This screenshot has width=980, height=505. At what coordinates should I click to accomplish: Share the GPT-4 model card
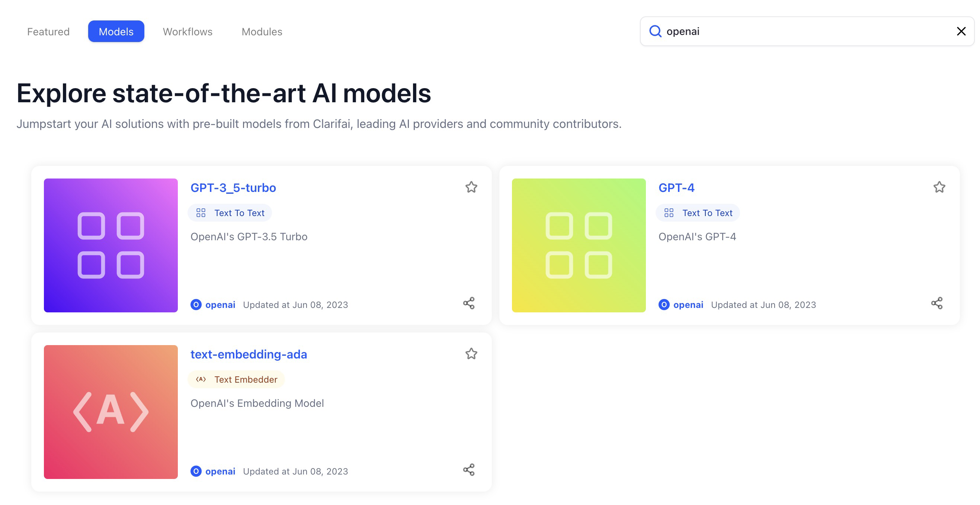(936, 303)
